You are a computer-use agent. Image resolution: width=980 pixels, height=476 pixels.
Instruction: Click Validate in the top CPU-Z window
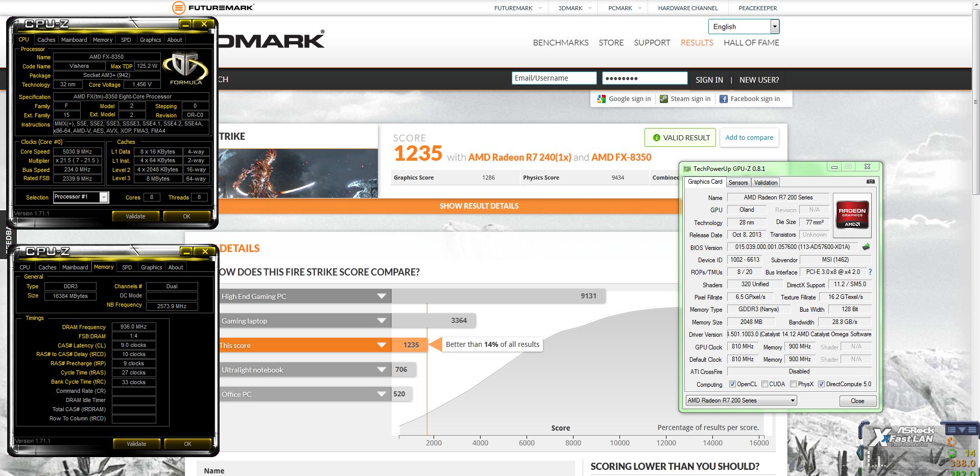pos(135,216)
